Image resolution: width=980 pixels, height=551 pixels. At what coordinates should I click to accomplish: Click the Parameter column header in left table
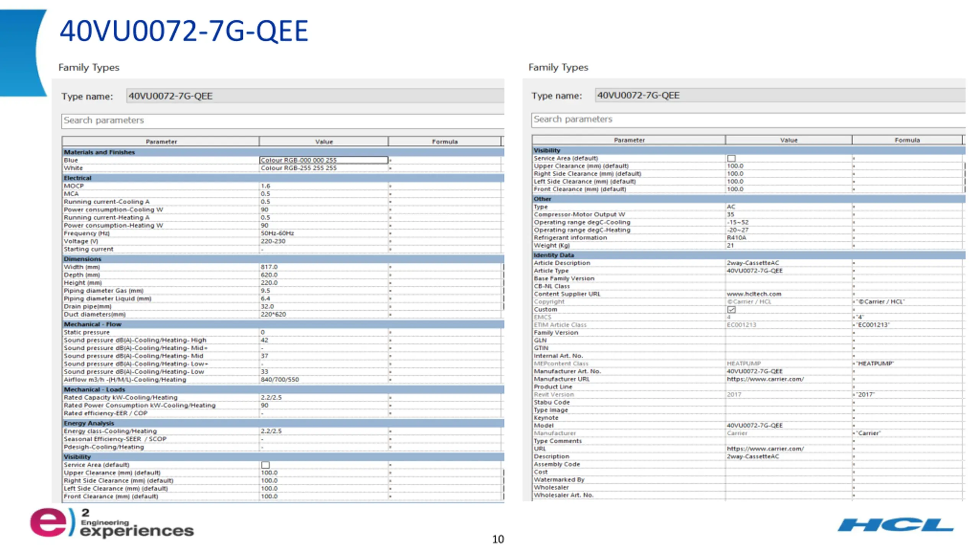[x=161, y=142]
